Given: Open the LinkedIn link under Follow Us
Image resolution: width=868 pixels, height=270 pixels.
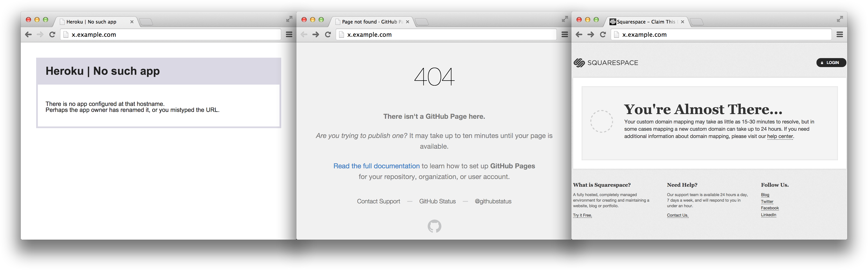Looking at the screenshot, I should click(x=768, y=215).
